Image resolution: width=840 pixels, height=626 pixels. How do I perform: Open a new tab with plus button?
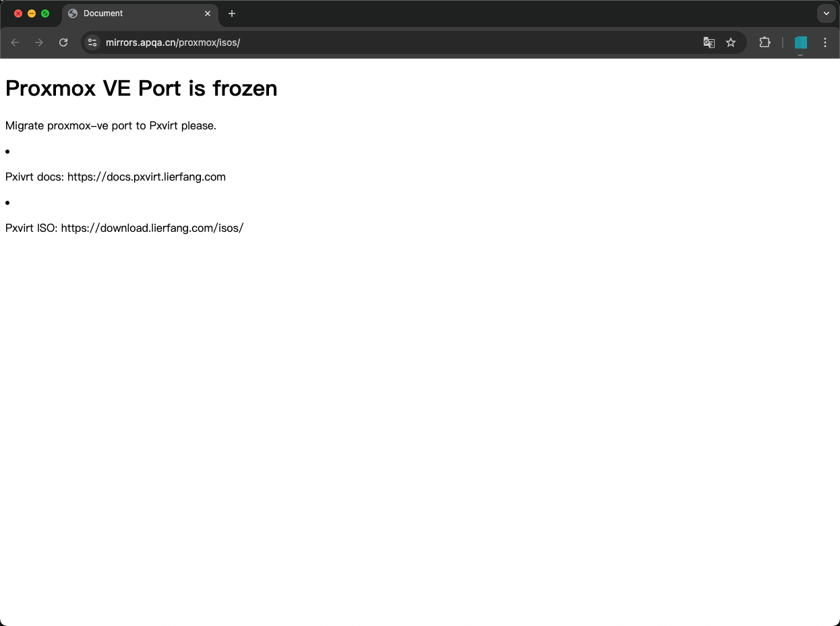(x=232, y=13)
